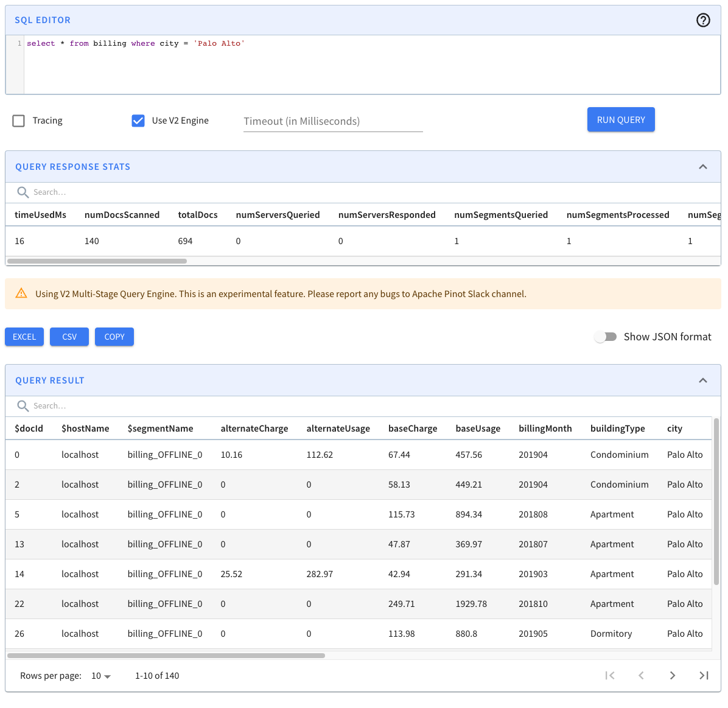This screenshot has height=708, width=728.
Task: Select baseUsage cell 1929.78
Action: point(471,603)
